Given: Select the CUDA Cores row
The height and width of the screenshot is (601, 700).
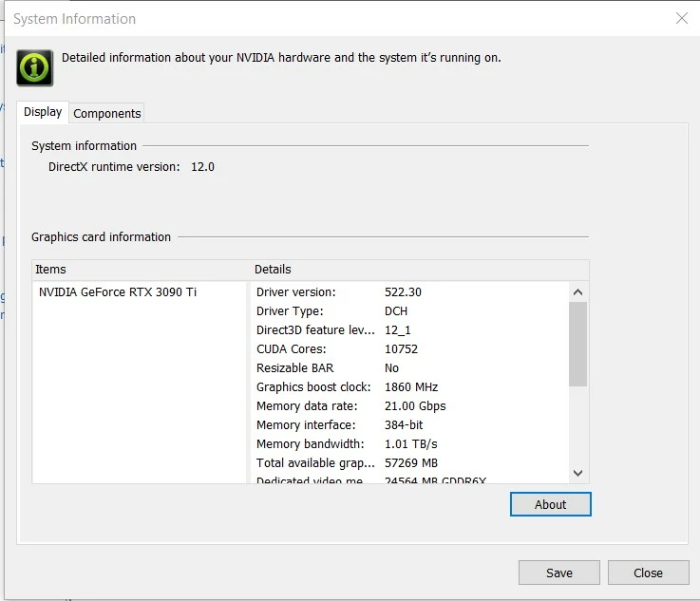Looking at the screenshot, I should [409, 348].
